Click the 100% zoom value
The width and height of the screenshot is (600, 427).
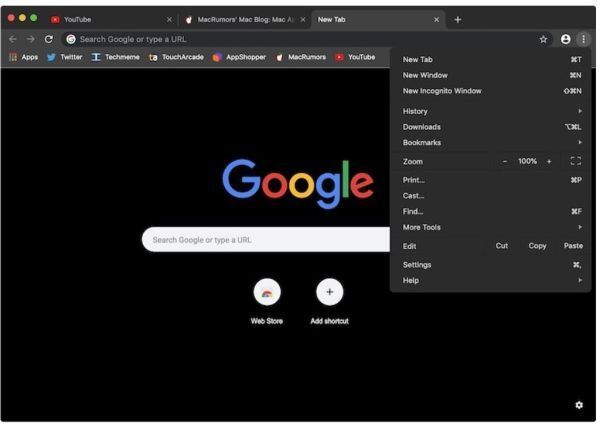click(x=527, y=161)
